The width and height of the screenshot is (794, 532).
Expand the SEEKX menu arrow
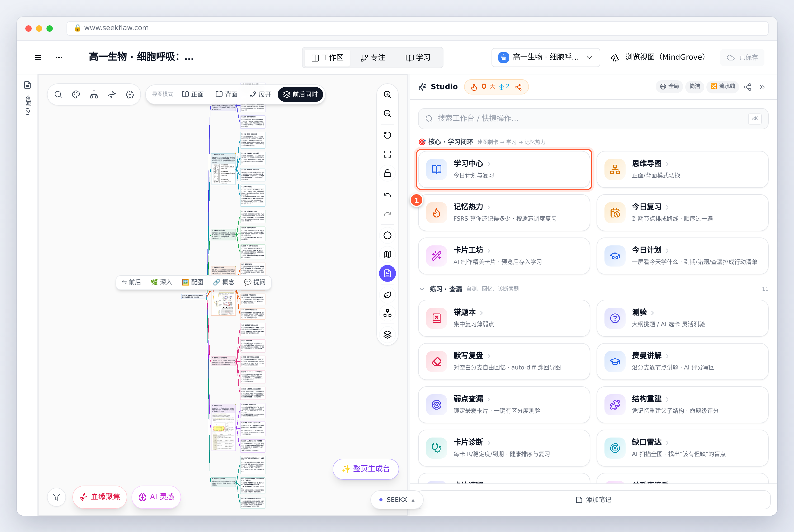413,500
